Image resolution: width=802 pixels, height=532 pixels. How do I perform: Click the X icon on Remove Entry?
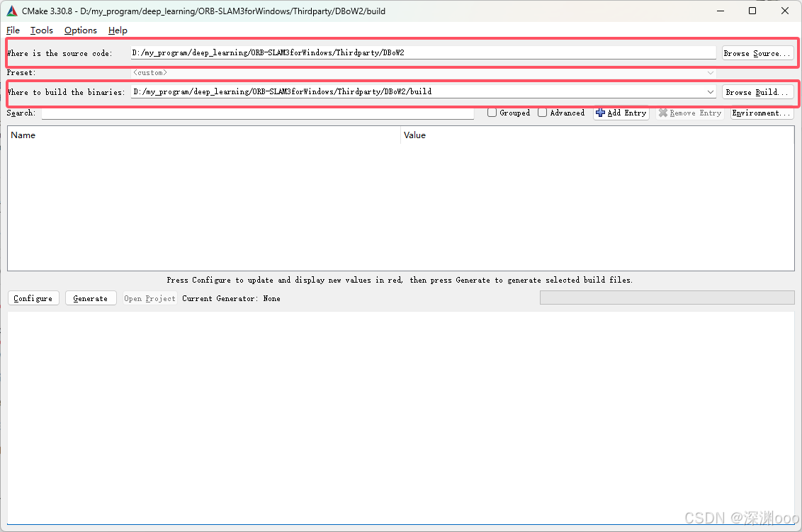coord(663,113)
